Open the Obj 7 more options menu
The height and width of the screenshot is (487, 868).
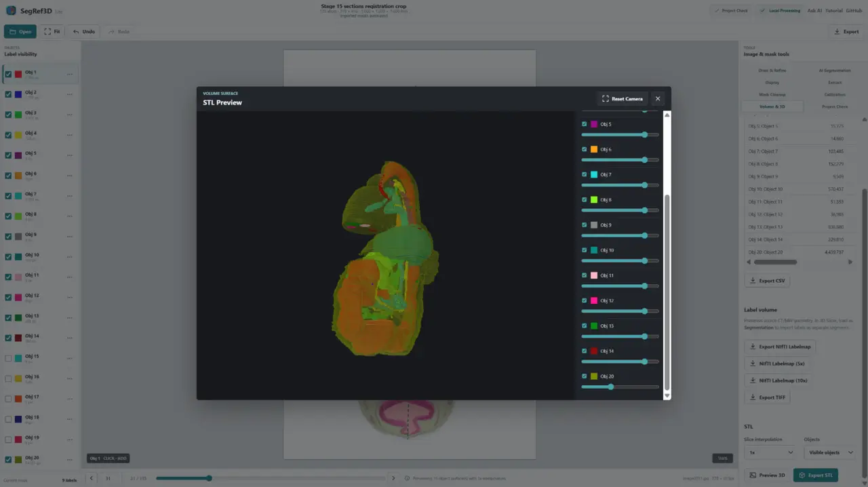tap(70, 197)
